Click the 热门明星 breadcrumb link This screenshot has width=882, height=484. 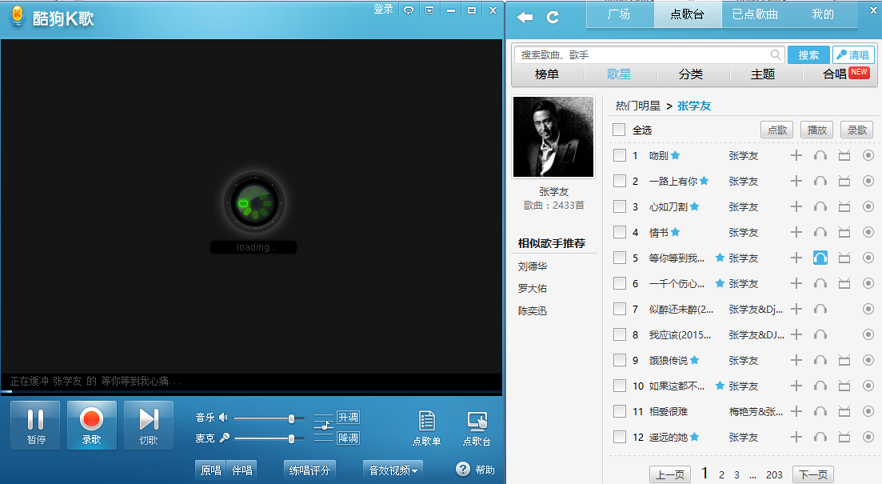point(638,106)
